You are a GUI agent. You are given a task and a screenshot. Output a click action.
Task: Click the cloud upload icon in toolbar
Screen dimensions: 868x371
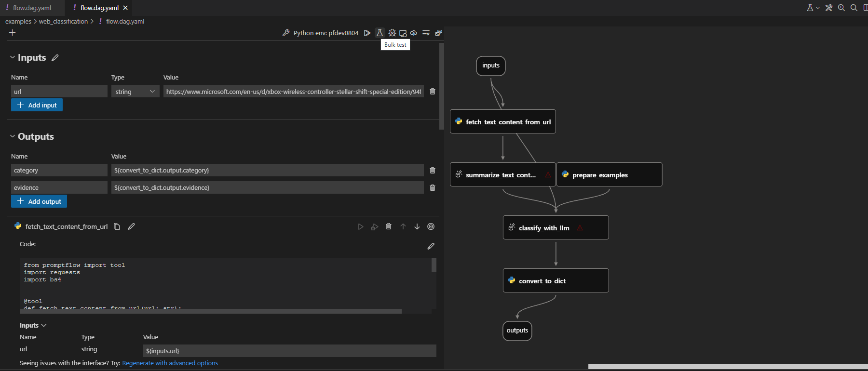click(414, 33)
